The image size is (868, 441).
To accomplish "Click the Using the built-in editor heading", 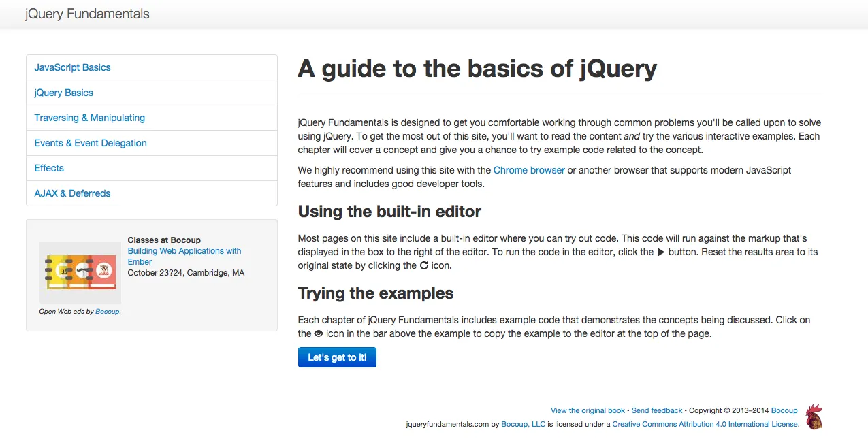I will point(389,212).
